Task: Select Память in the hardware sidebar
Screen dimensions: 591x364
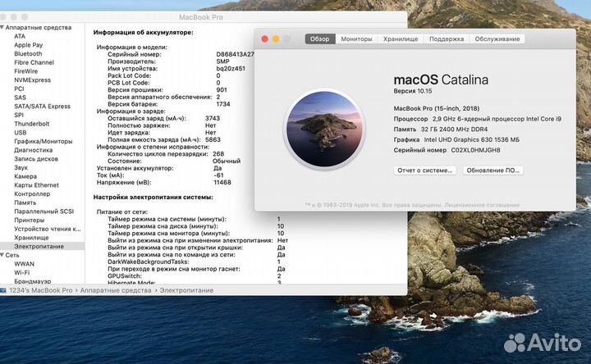Action: (x=25, y=202)
